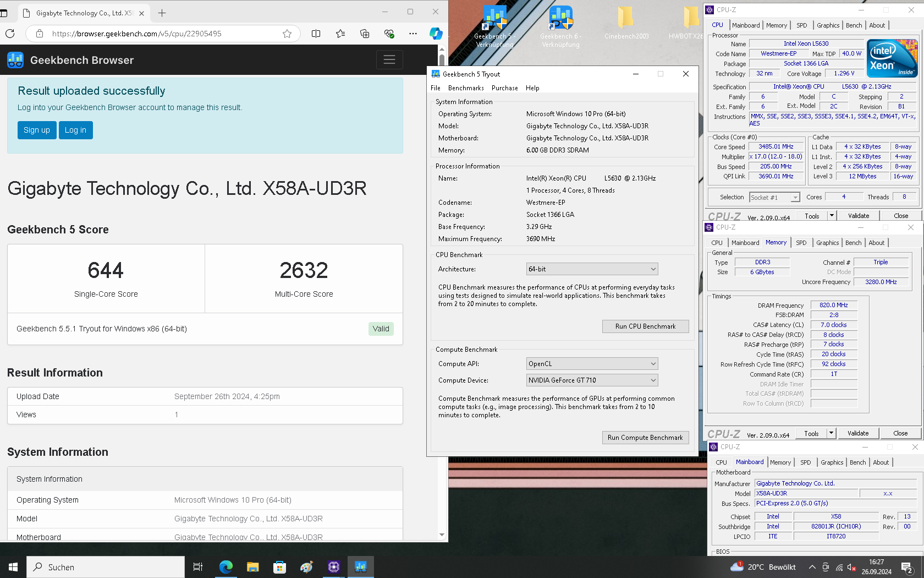Open Copilot icon in Edge toolbar
924x578 pixels.
pos(436,34)
